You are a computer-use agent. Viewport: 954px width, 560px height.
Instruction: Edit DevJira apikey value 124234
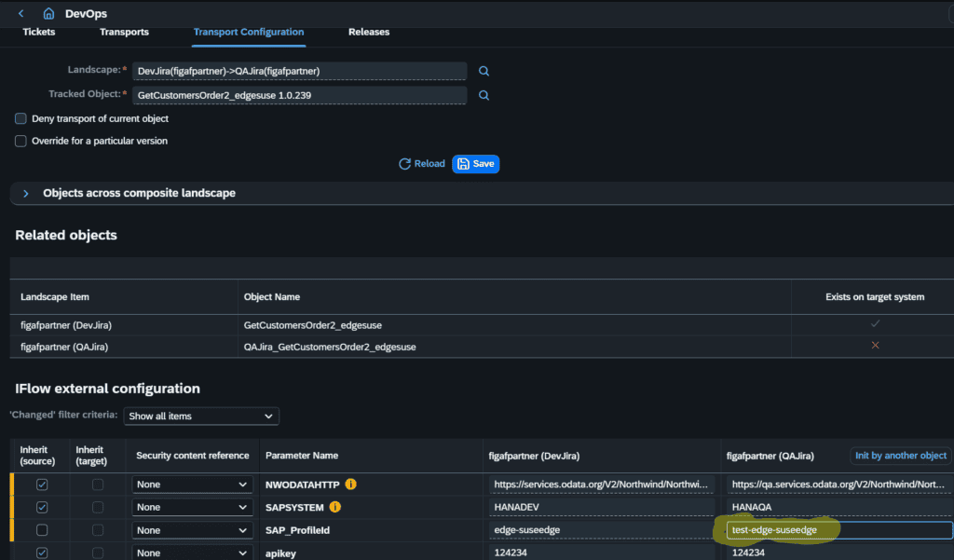click(602, 553)
